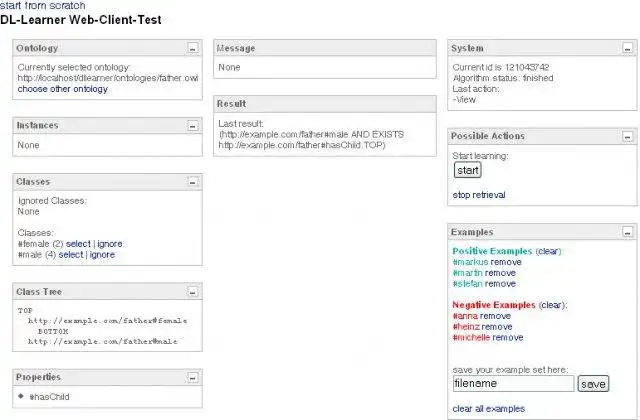Collapse the Examples panel
The width and height of the screenshot is (640, 420).
click(627, 232)
